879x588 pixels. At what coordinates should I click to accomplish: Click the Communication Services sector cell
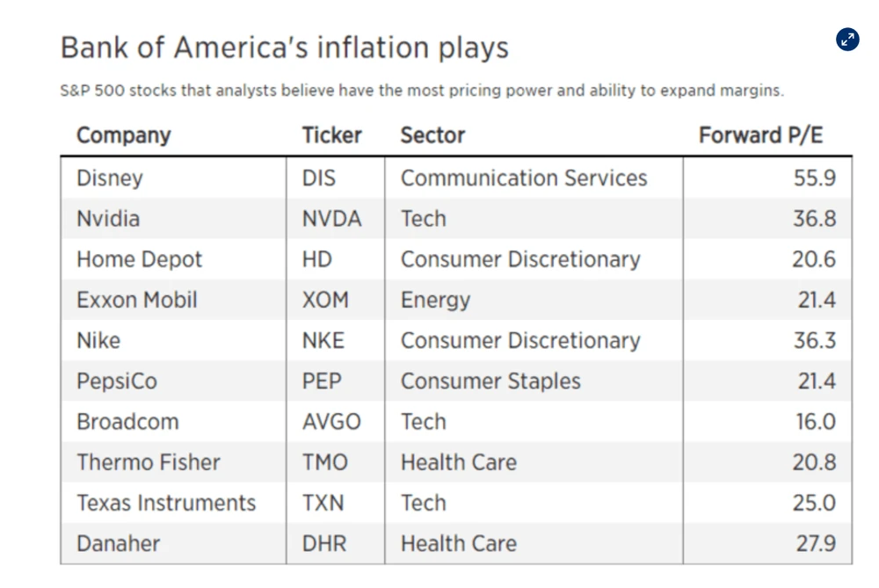pos(524,178)
